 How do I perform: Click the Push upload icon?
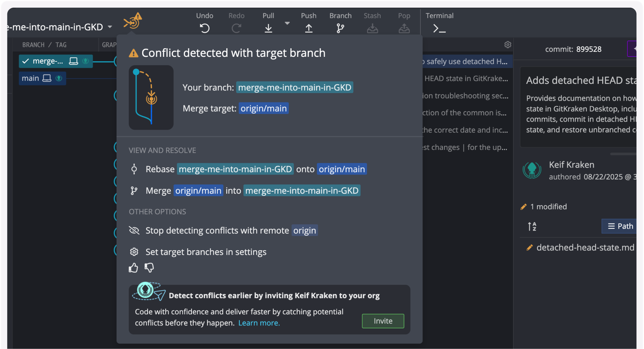click(x=309, y=28)
